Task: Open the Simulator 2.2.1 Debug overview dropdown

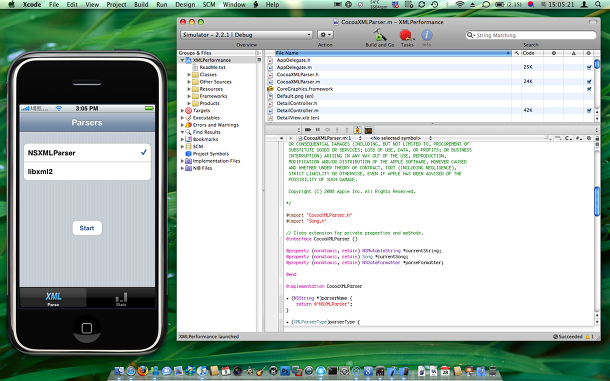Action: 246,35
